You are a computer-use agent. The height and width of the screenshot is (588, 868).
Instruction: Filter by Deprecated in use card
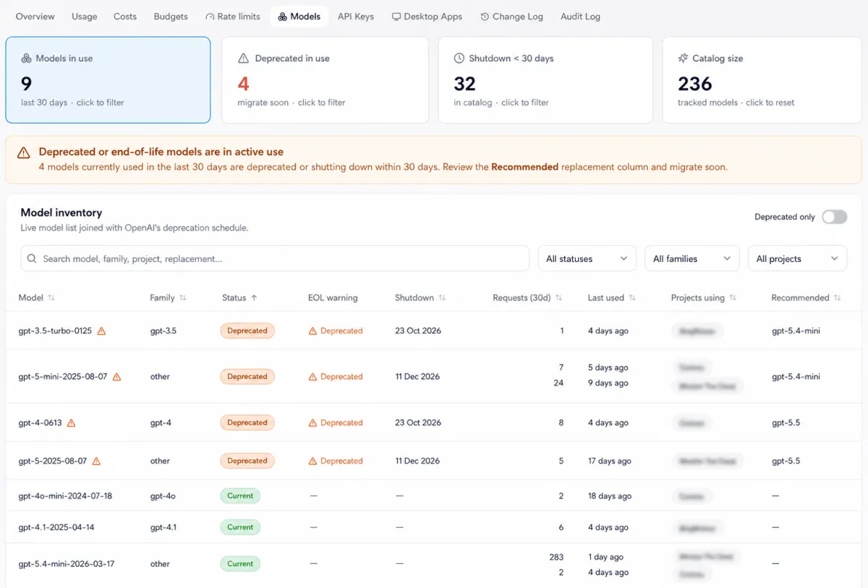pyautogui.click(x=325, y=80)
